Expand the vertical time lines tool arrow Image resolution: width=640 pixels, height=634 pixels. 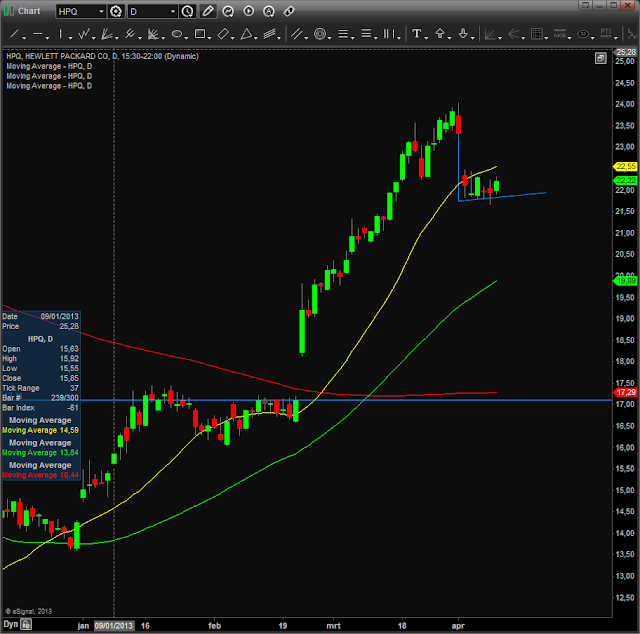pos(399,38)
